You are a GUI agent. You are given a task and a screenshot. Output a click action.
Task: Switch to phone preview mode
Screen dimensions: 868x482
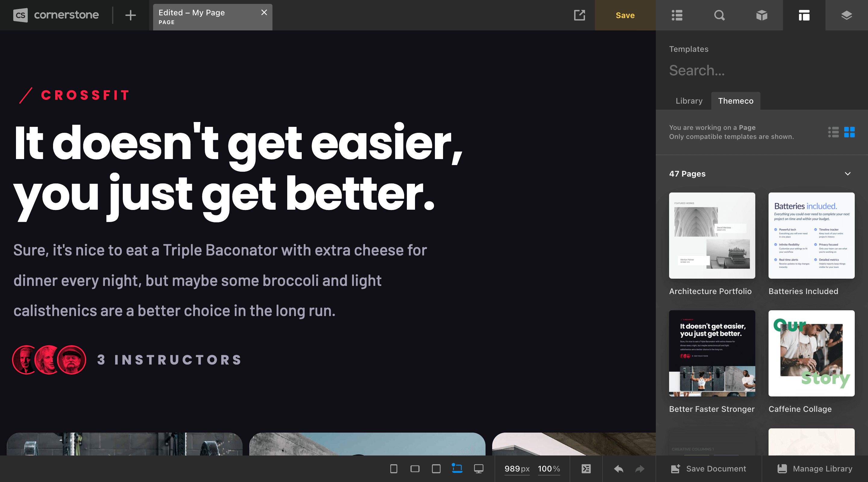pyautogui.click(x=393, y=468)
